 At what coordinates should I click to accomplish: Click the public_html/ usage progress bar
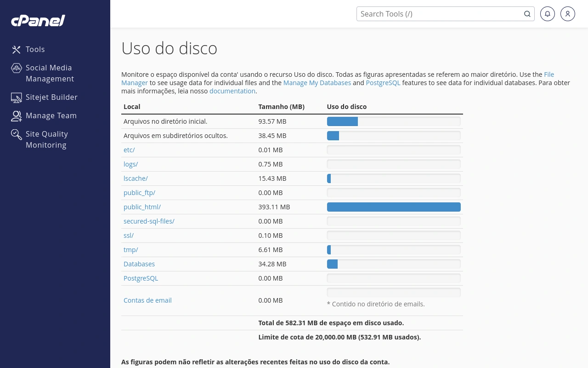click(394, 207)
